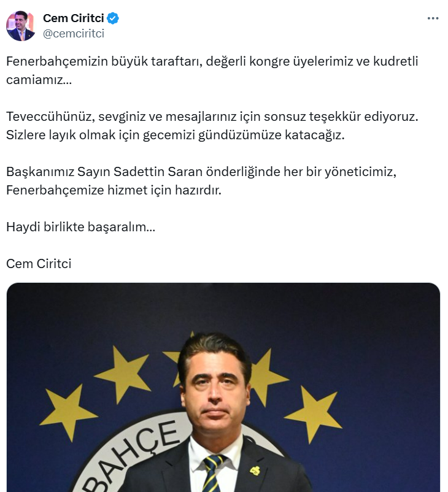Image resolution: width=448 pixels, height=492 pixels.
Task: Click the line 'Sizlere layık olmak için'
Action: click(x=175, y=135)
